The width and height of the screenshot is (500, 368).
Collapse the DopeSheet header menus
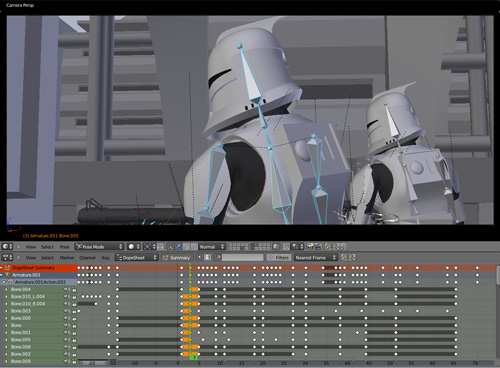click(18, 257)
